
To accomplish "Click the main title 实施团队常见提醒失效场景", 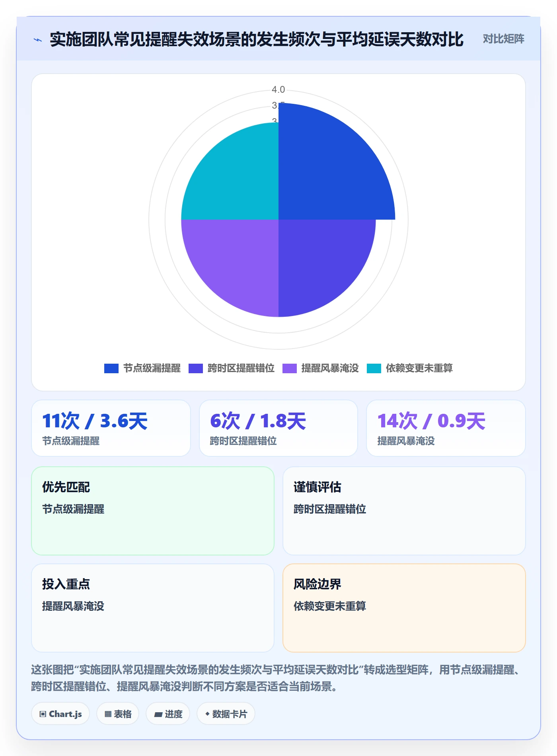I will [x=256, y=39].
